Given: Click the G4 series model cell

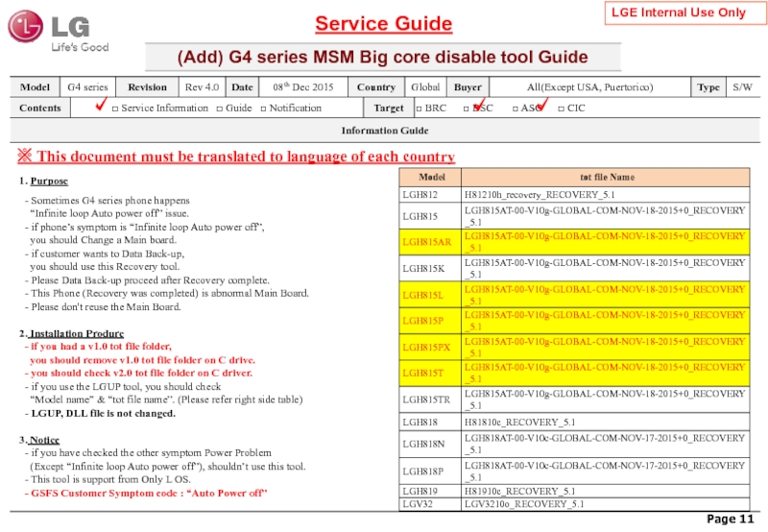Looking at the screenshot, I should coord(87,87).
